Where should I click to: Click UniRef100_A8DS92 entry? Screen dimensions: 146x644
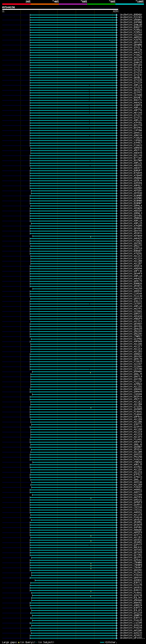pyautogui.click(x=131, y=165)
